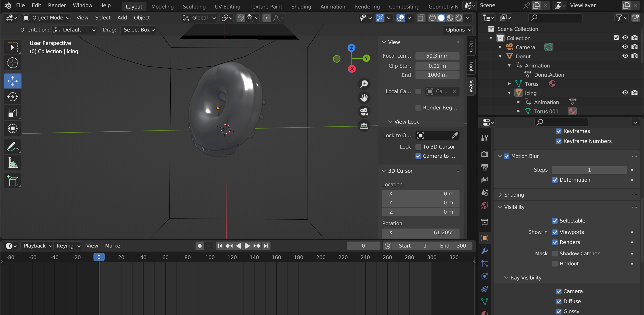This screenshot has height=315, width=644.
Task: Open the Modifiers wrench properties tab
Action: click(485, 251)
